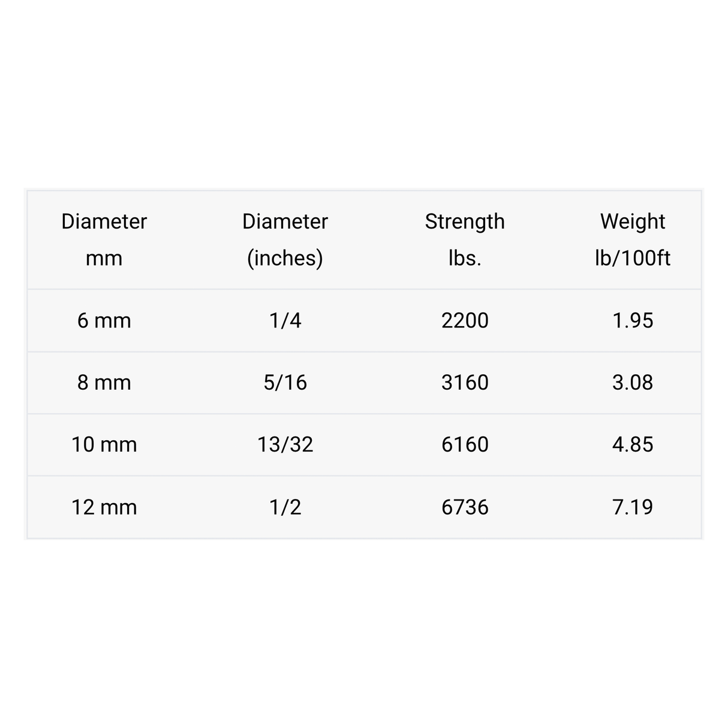This screenshot has height=728, width=728.
Task: Select the 1/4 inches cell
Action: pos(285,320)
